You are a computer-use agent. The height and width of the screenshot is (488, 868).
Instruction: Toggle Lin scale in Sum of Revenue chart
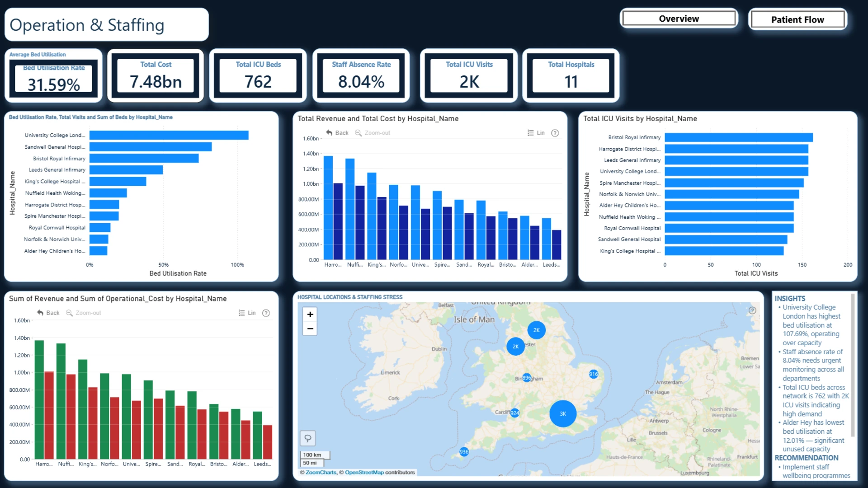coord(247,313)
